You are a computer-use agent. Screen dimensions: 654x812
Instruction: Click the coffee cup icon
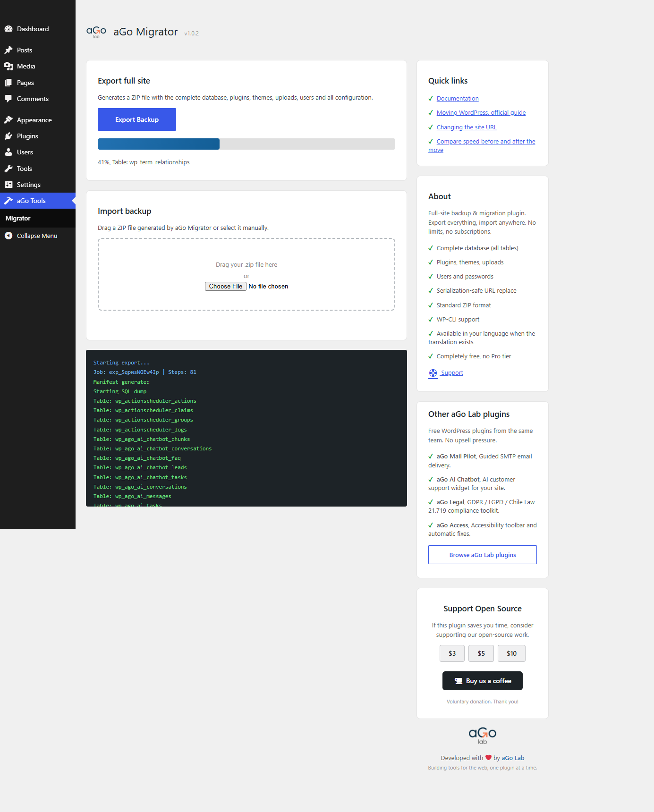[x=458, y=681]
